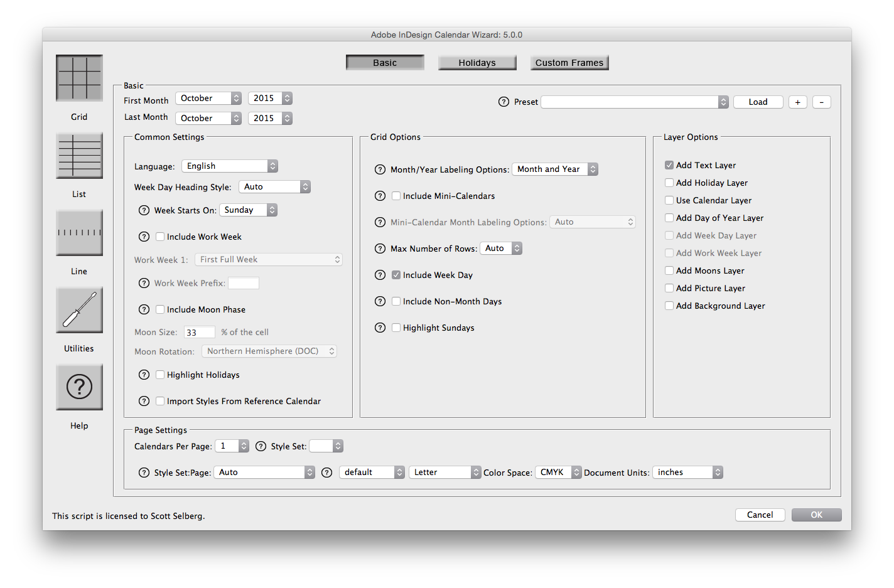Open the Month/Year Labeling Options dropdown
894x588 pixels.
[x=554, y=169]
